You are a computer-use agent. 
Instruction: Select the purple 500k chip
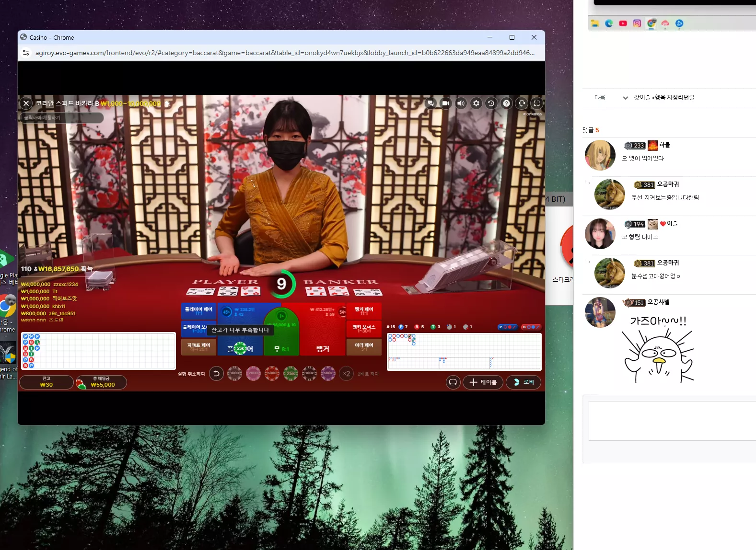point(328,373)
